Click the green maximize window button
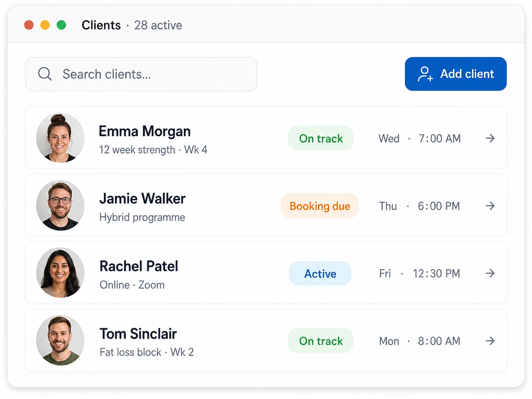The width and height of the screenshot is (532, 399). coord(61,25)
